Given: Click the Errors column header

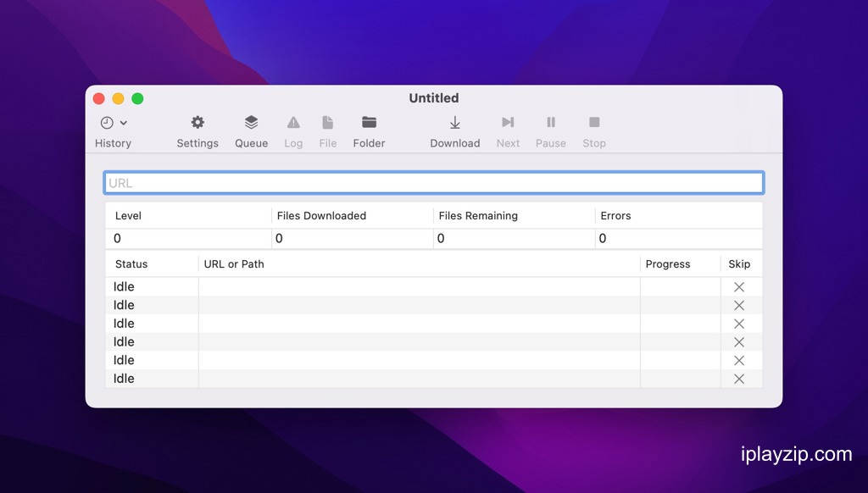Looking at the screenshot, I should (x=615, y=216).
